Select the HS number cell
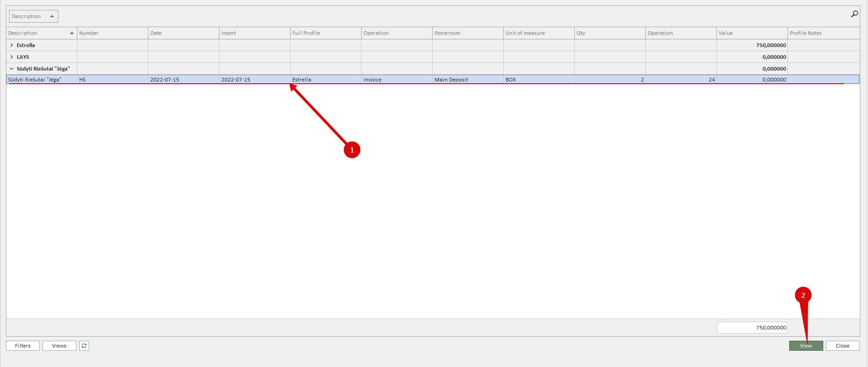The height and width of the screenshot is (367, 868). tap(113, 80)
